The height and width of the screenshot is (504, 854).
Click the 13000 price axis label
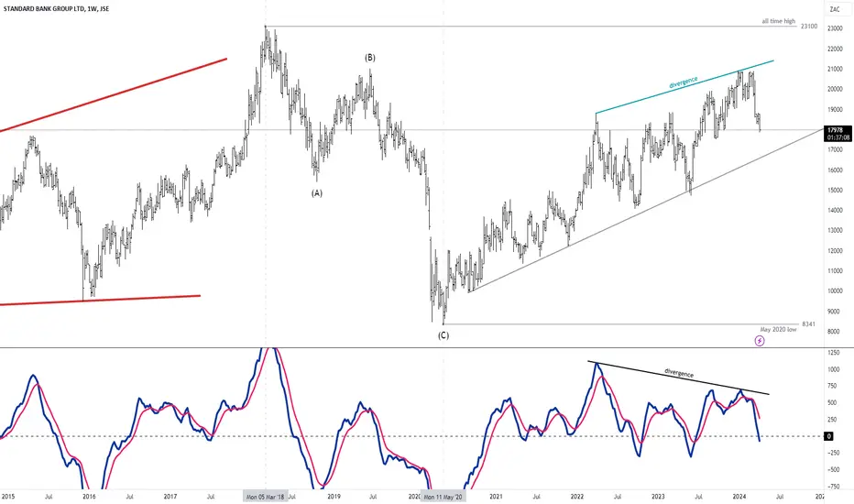pyautogui.click(x=835, y=231)
